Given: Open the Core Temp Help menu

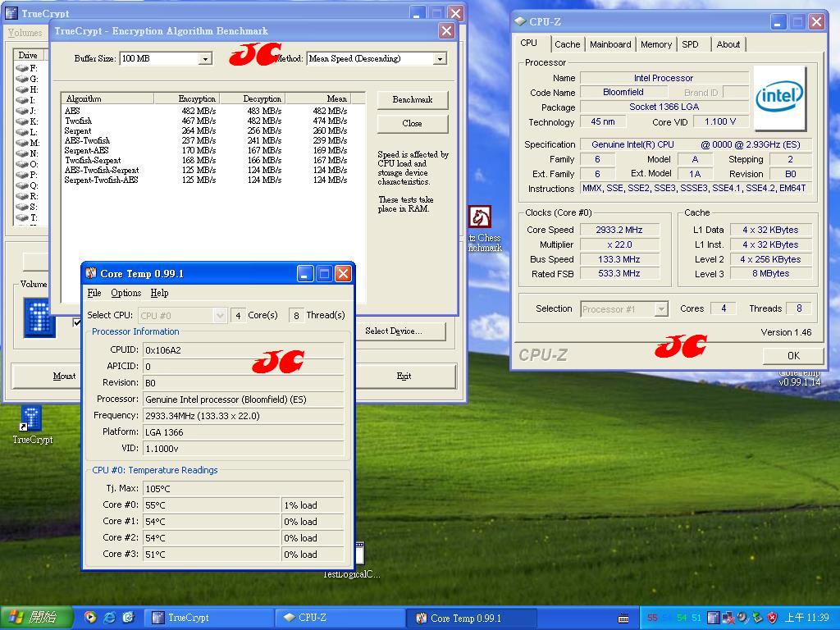Looking at the screenshot, I should tap(159, 293).
